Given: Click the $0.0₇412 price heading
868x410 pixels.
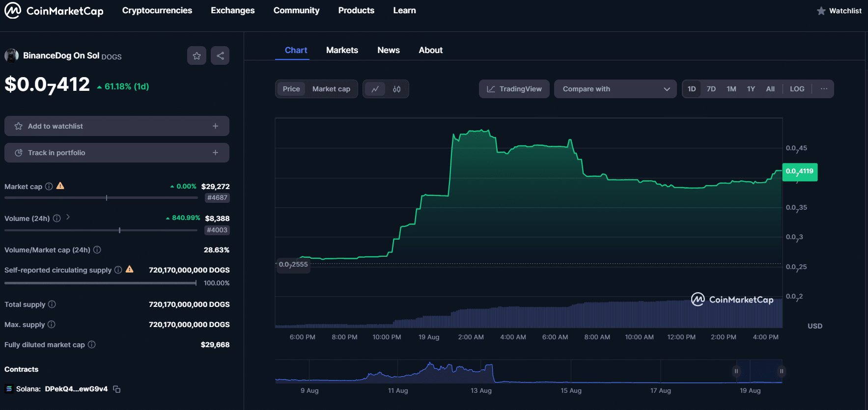Looking at the screenshot, I should coord(47,85).
